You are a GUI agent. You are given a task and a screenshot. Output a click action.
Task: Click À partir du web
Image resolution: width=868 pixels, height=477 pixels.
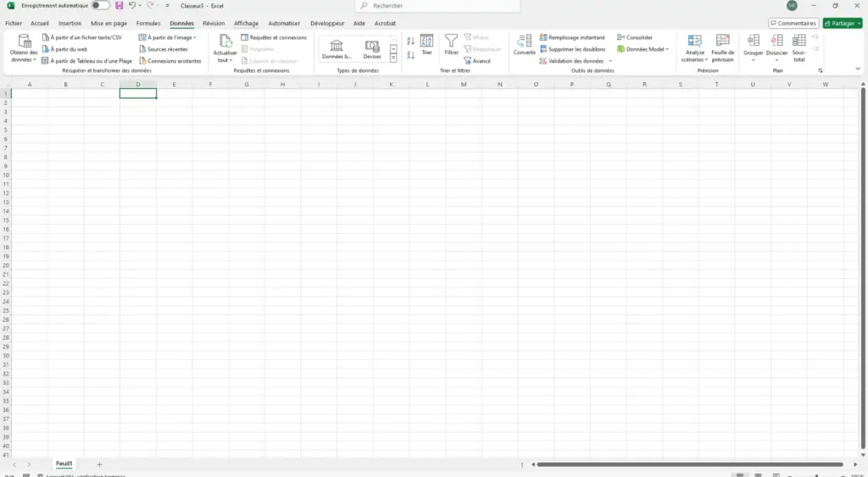[x=64, y=49]
